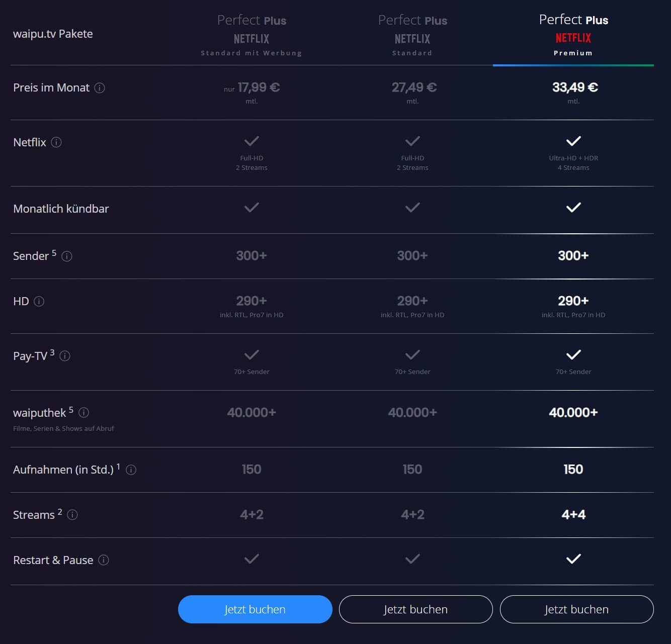671x644 pixels.
Task: Click Jetzt buchen for Netflix Standard plan
Action: (x=415, y=609)
